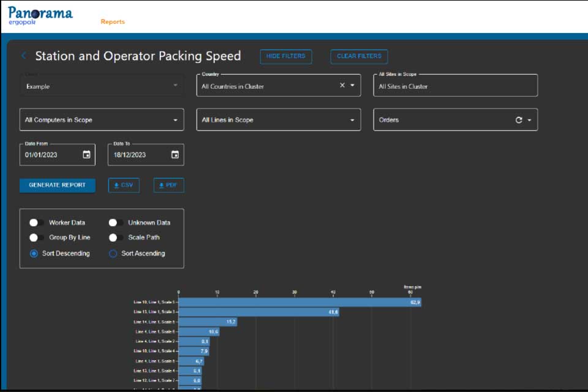Download the report as CSV
The image size is (588, 392).
[x=124, y=186]
